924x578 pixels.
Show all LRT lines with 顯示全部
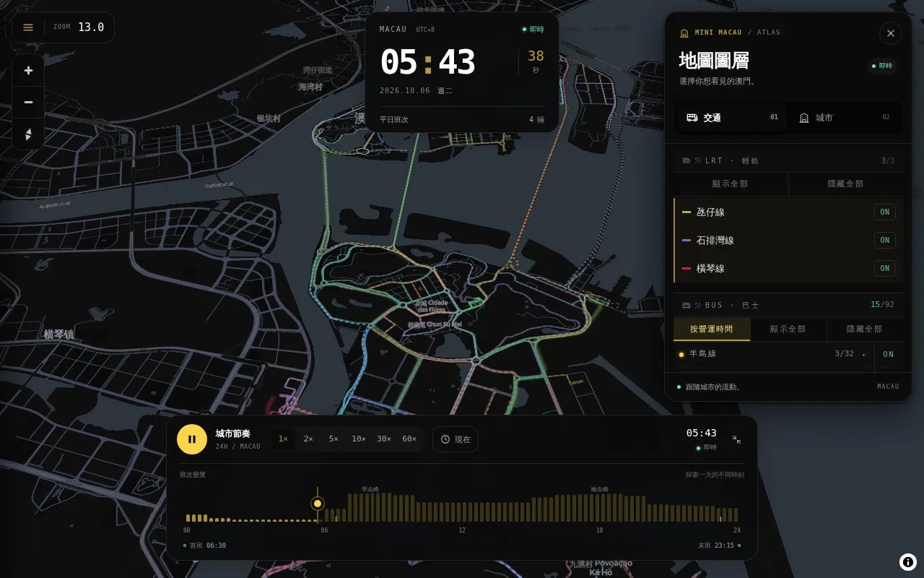pos(731,184)
